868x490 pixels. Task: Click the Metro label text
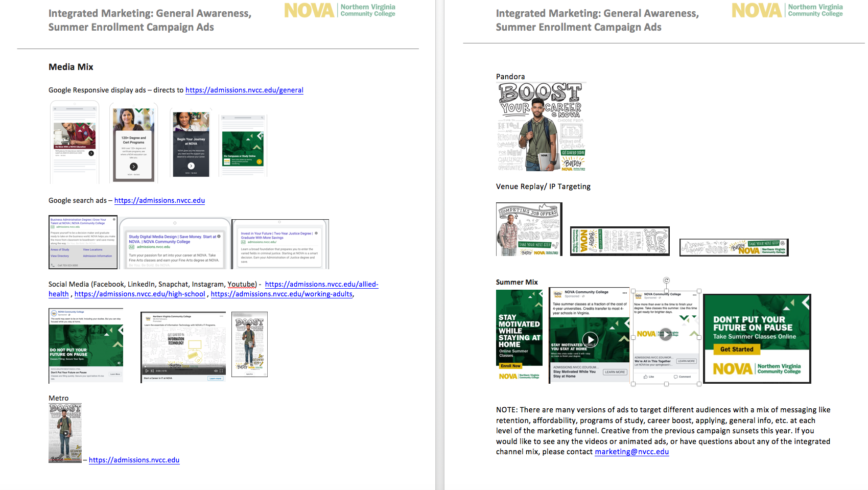tap(59, 398)
